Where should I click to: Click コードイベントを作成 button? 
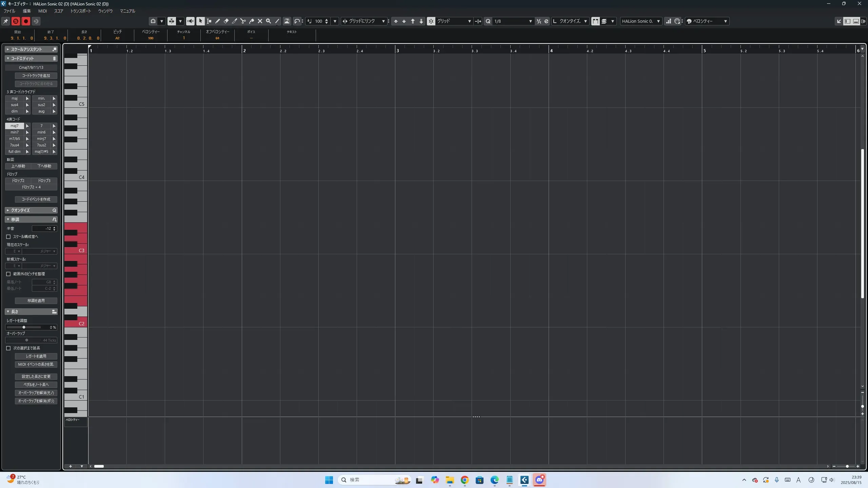[x=36, y=199]
